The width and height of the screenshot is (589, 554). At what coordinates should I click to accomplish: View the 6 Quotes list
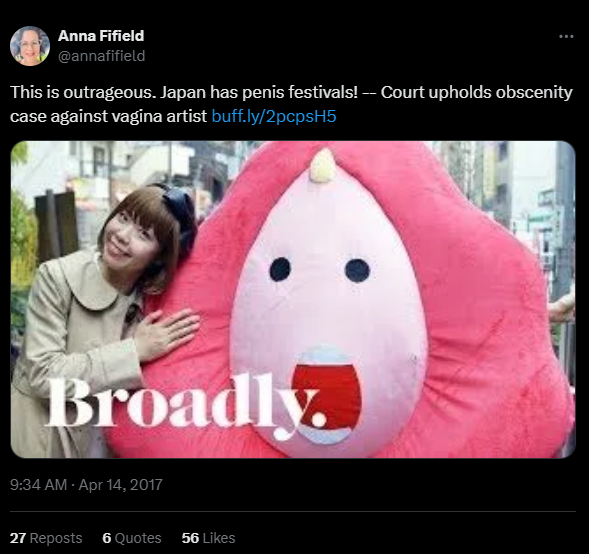[x=131, y=538]
